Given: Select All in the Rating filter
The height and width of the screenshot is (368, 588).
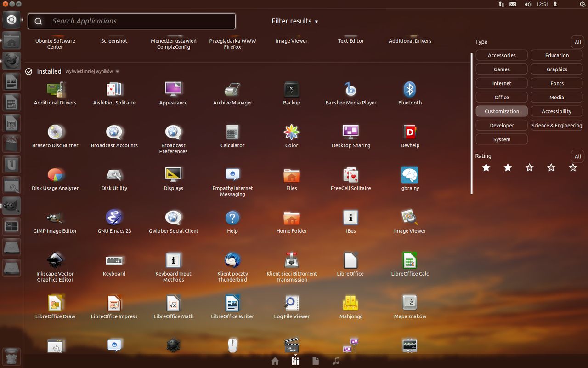Looking at the screenshot, I should 577,156.
